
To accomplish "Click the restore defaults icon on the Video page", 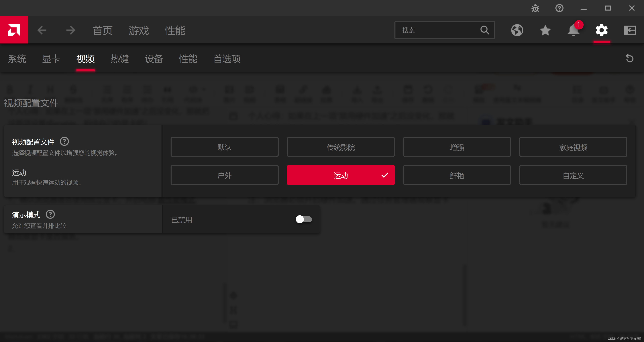I will coord(630,58).
